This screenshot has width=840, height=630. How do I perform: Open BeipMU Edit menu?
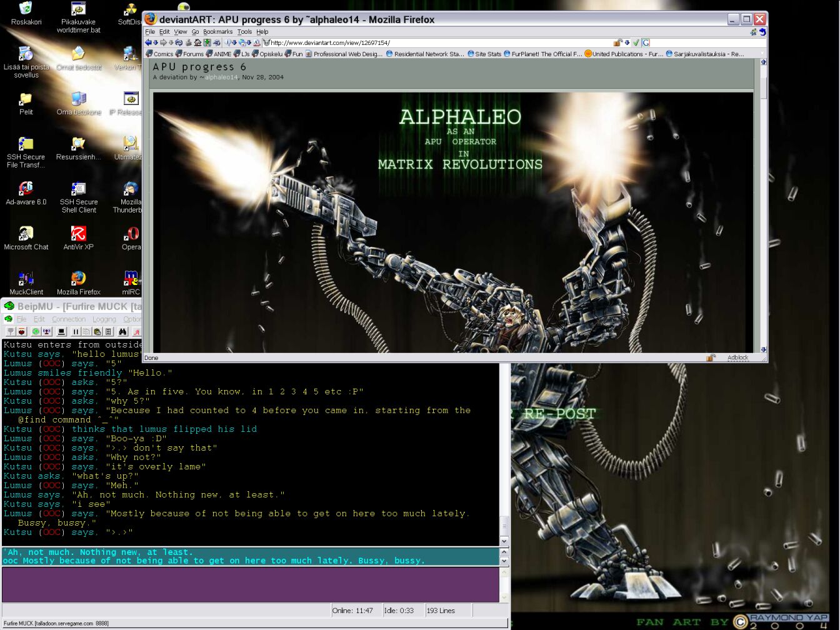[x=39, y=319]
